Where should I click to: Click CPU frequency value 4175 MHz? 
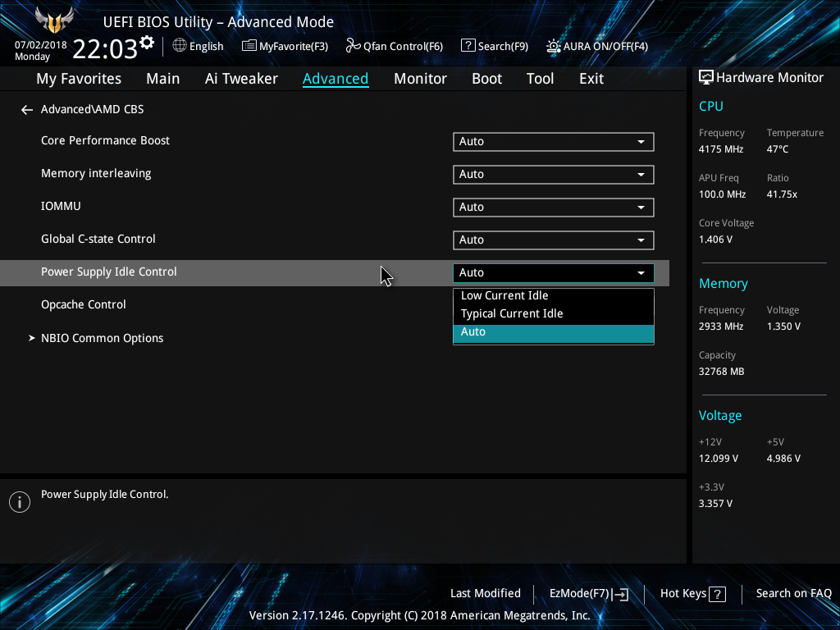pyautogui.click(x=721, y=149)
